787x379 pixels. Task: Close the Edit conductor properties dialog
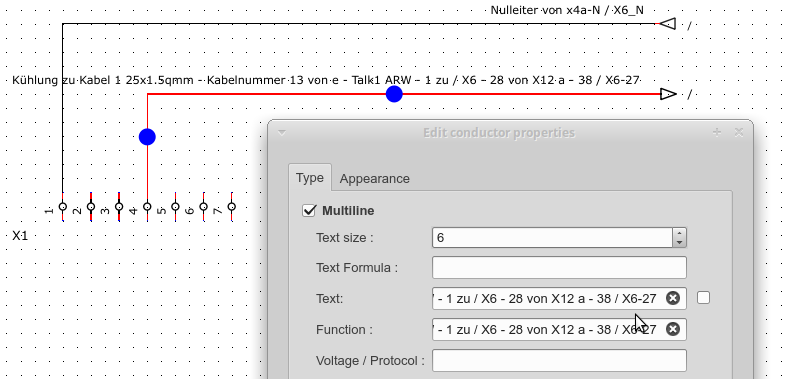pyautogui.click(x=738, y=133)
